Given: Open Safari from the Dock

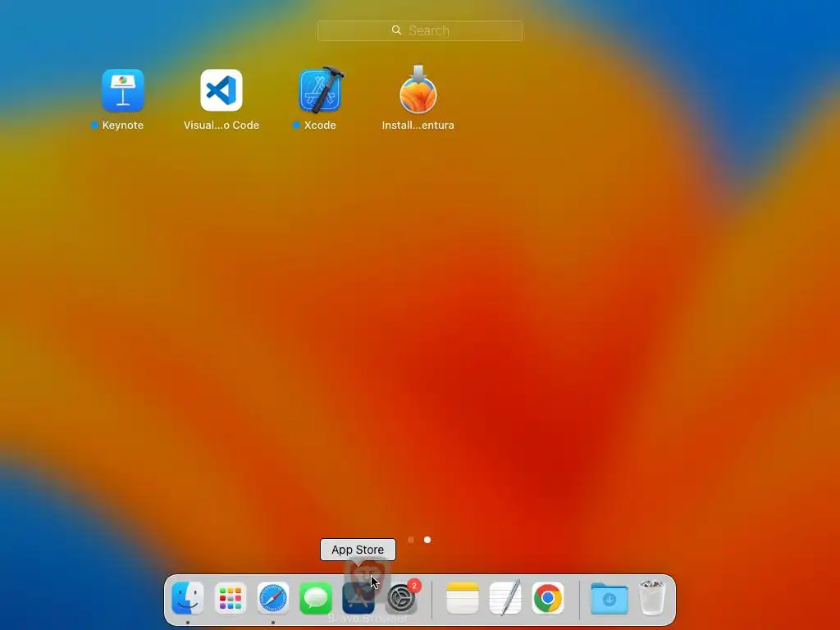Looking at the screenshot, I should [273, 598].
